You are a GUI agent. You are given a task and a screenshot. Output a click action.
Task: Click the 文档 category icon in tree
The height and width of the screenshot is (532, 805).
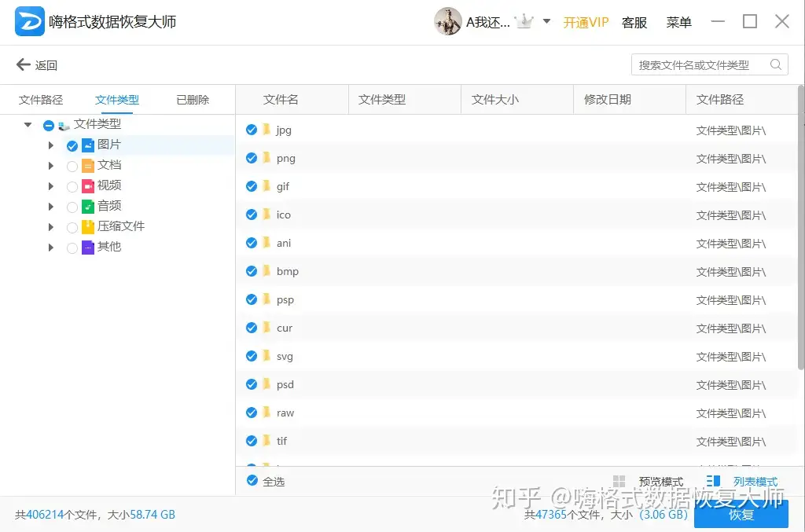point(88,166)
